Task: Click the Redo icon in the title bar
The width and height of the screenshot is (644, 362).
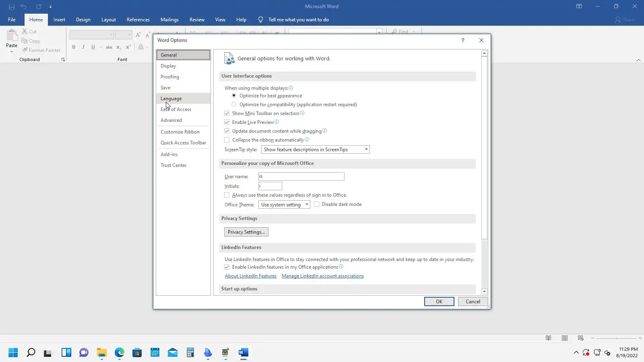Action: (39, 7)
